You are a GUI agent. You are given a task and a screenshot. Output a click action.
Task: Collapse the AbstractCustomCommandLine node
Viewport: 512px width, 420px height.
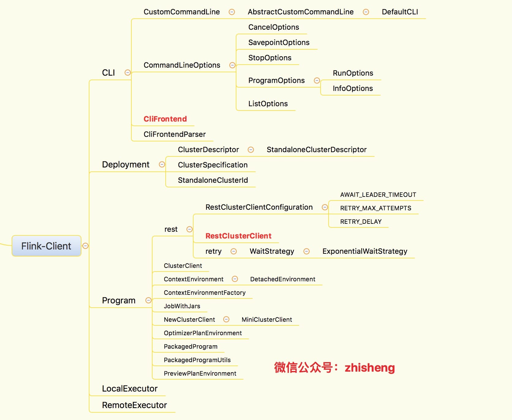click(x=366, y=12)
